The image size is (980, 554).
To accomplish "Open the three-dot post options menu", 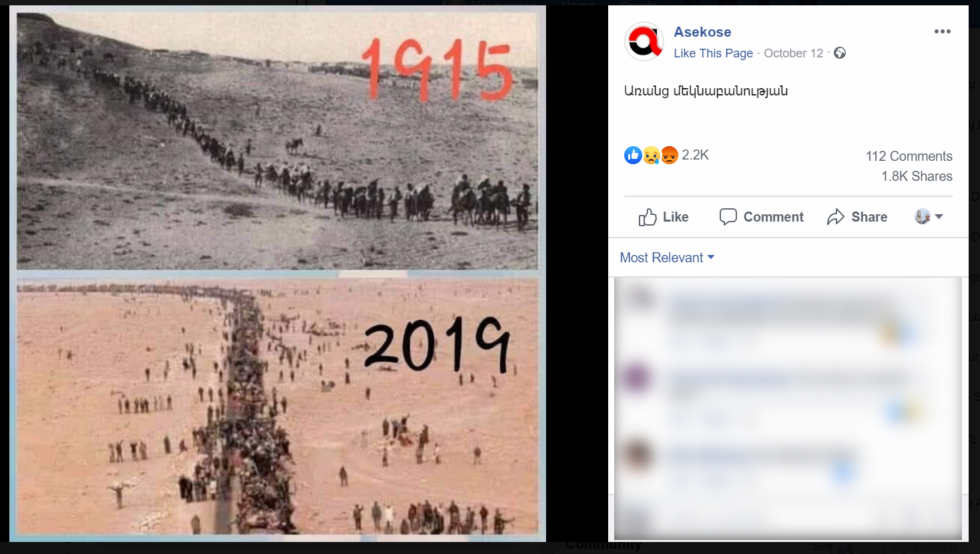I will point(942,31).
